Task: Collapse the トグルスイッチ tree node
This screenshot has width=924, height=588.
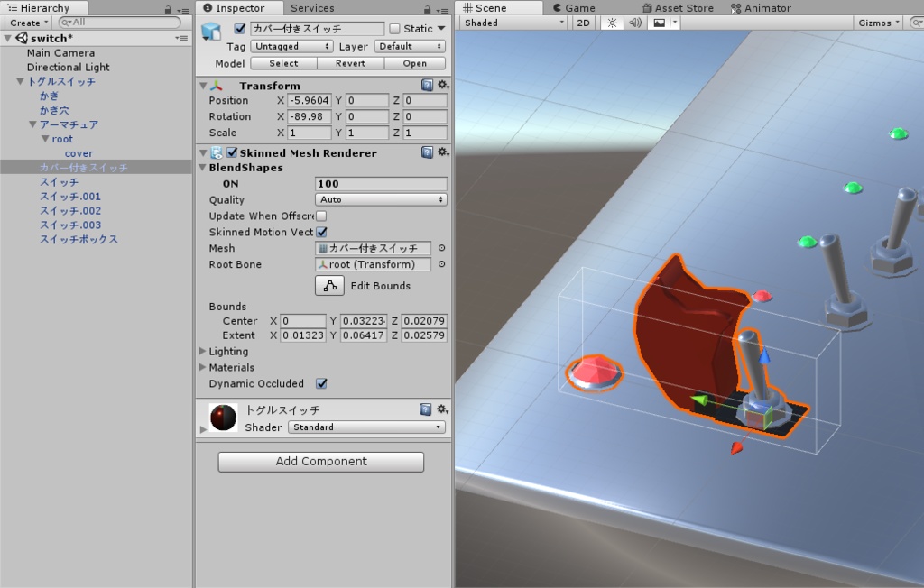Action: click(x=20, y=81)
